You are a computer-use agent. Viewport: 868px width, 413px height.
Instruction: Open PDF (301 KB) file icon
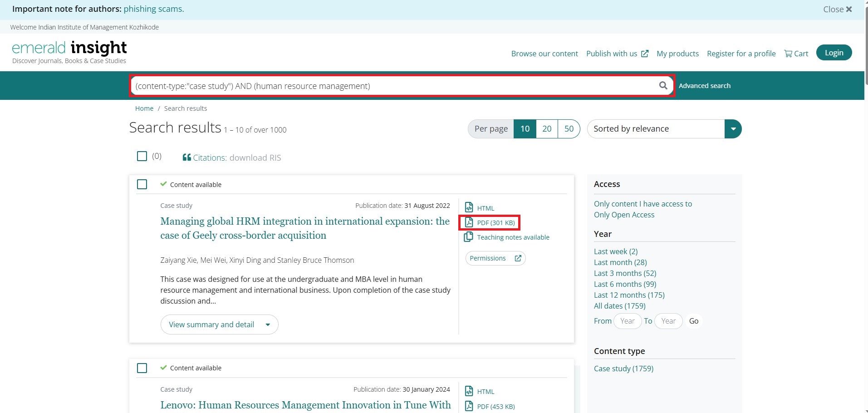469,222
